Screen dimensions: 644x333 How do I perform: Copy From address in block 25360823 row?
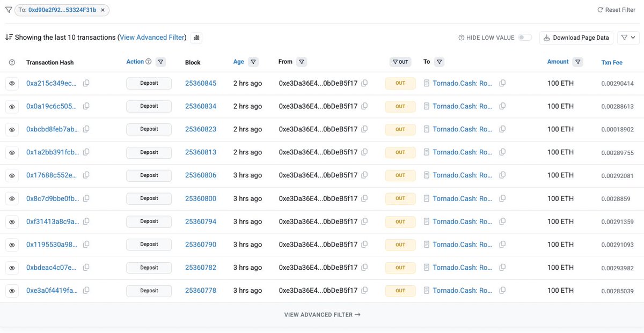pos(364,129)
